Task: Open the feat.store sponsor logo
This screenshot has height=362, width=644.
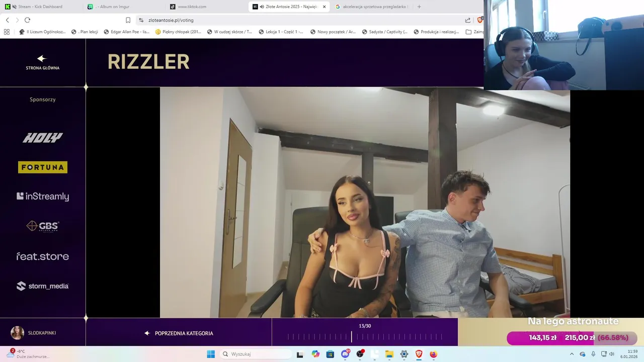Action: point(43,256)
